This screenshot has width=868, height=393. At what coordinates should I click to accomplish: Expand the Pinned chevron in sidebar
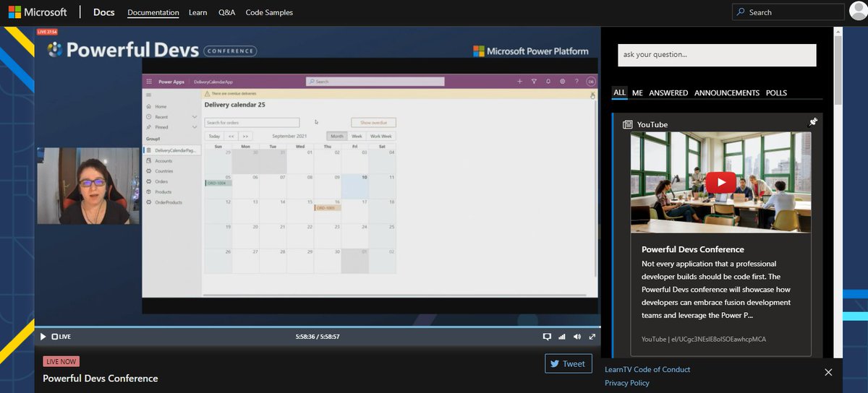[195, 127]
